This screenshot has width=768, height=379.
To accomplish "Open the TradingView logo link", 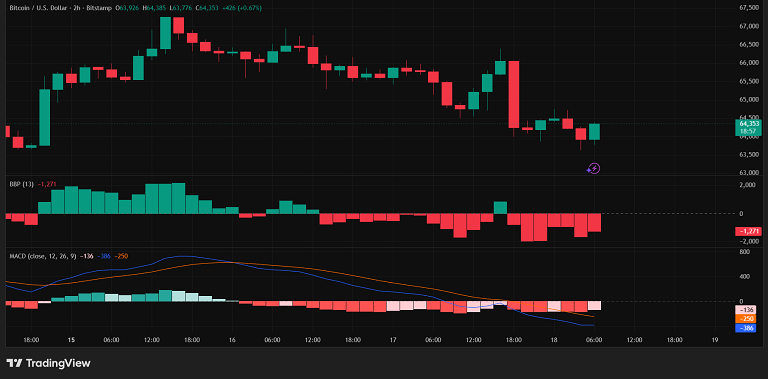I will 48,363.
